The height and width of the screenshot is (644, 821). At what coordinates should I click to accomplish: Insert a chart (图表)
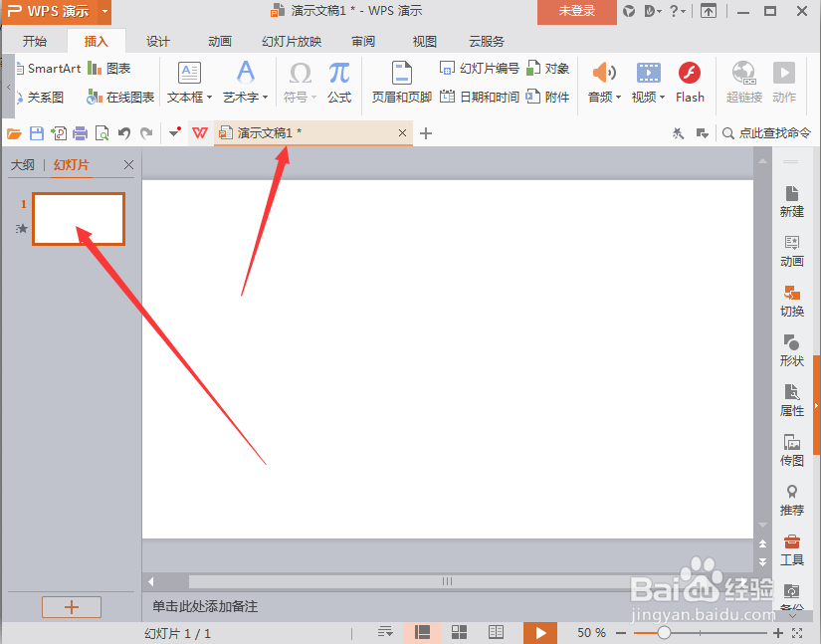(x=108, y=69)
